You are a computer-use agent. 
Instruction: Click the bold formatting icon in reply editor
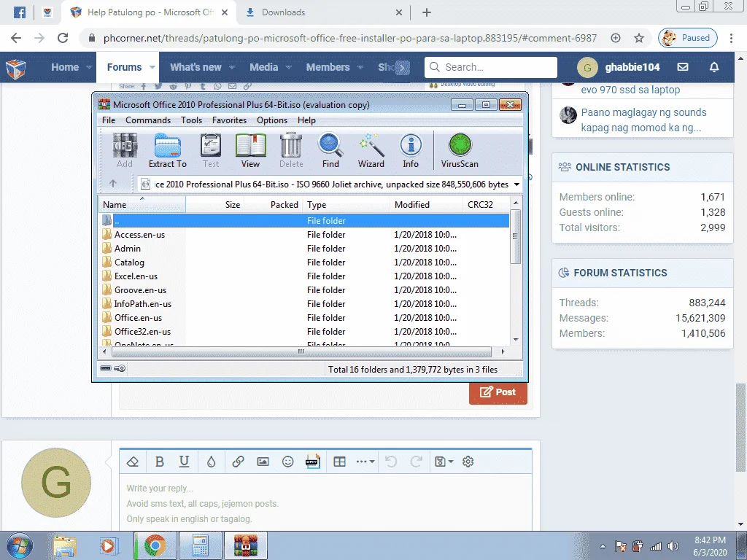pos(160,462)
